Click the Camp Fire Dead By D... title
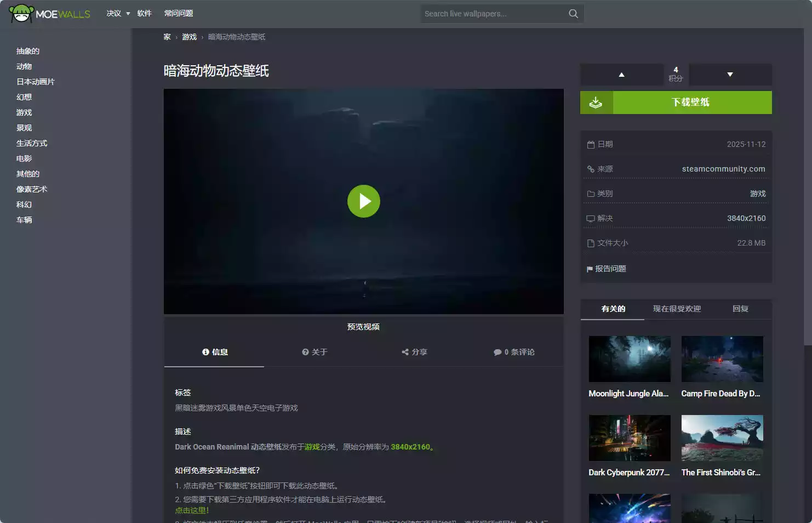The width and height of the screenshot is (812, 523). tap(720, 394)
